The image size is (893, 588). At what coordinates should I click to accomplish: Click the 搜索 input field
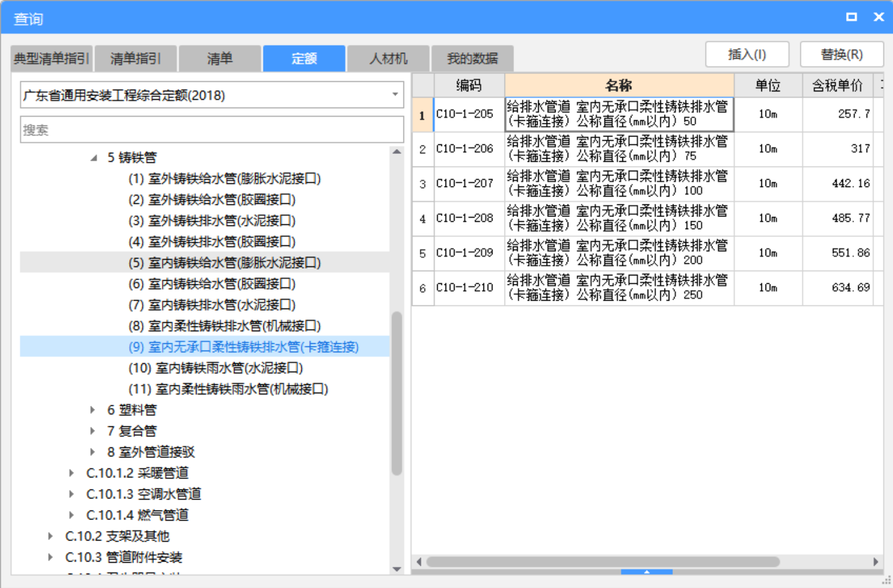point(211,130)
